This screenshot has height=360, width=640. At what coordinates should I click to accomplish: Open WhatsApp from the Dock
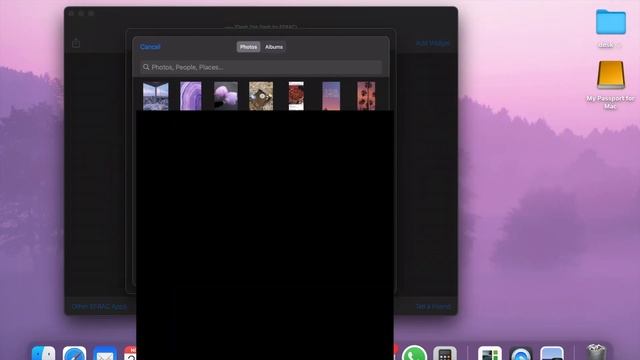pyautogui.click(x=414, y=354)
